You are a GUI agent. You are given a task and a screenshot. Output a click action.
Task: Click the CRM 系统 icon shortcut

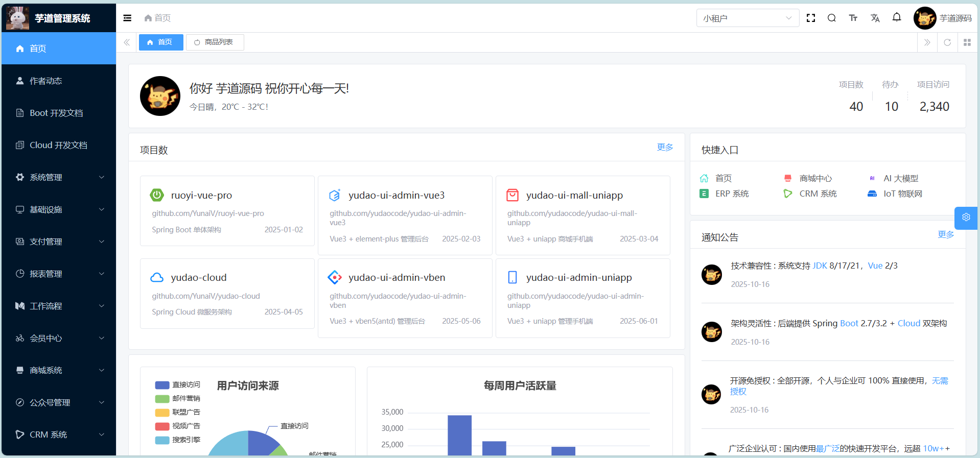[788, 194]
